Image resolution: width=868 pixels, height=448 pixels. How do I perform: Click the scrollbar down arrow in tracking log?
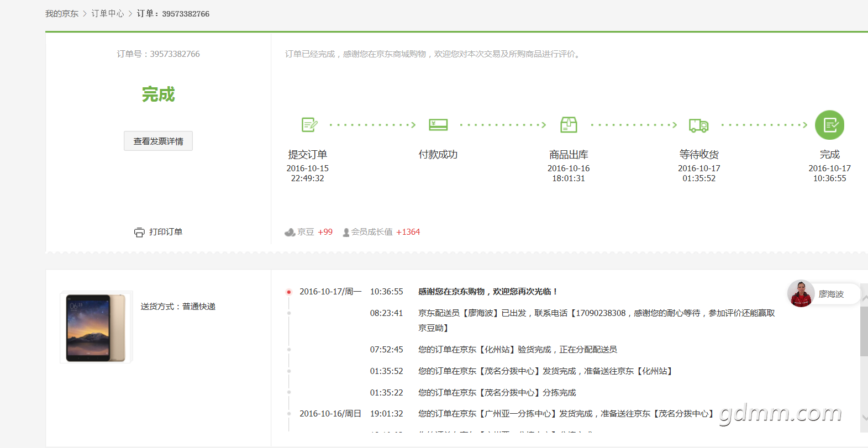coord(864,418)
